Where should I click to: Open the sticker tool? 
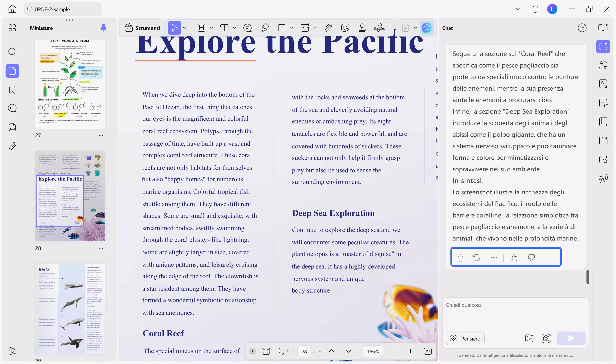click(345, 28)
